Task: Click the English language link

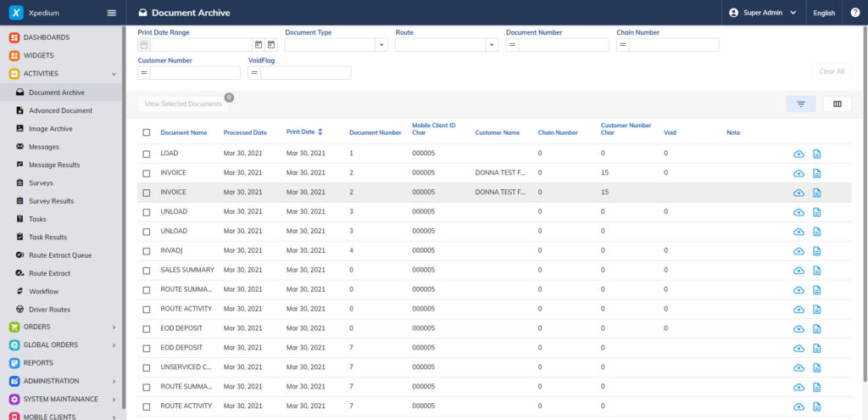Action: pos(824,13)
